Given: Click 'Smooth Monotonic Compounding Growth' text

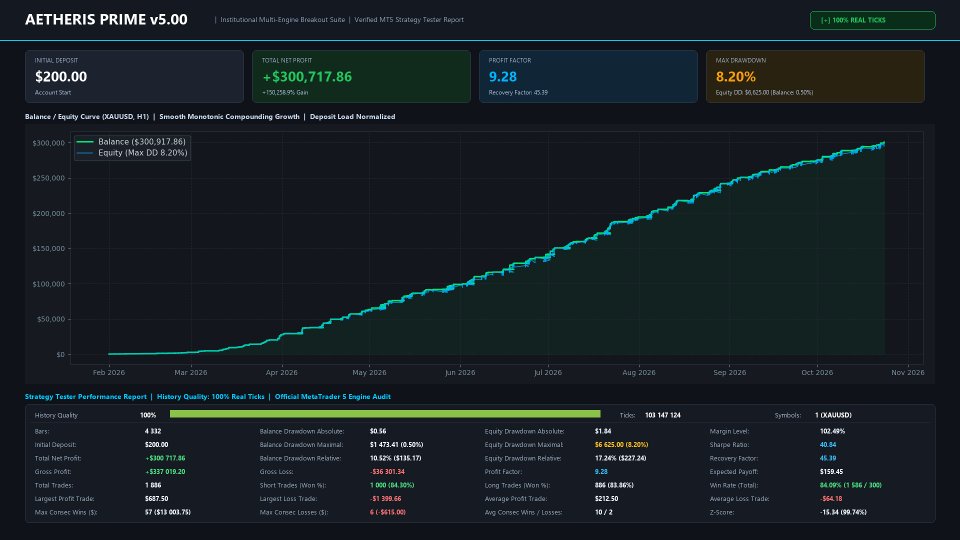Looking at the screenshot, I should click(x=230, y=116).
